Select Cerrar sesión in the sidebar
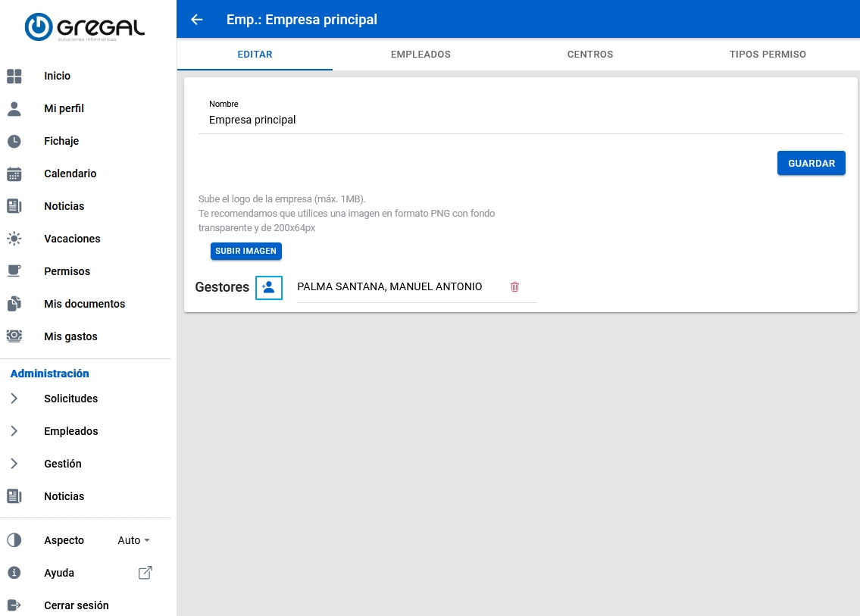860x616 pixels. [76, 605]
